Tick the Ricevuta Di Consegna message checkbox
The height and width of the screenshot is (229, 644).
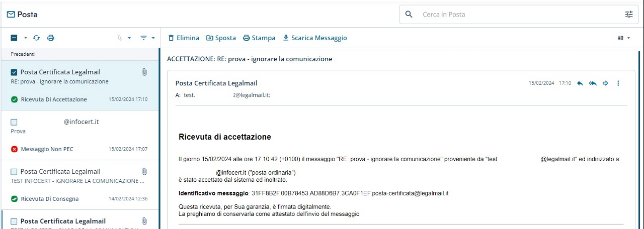click(x=14, y=172)
